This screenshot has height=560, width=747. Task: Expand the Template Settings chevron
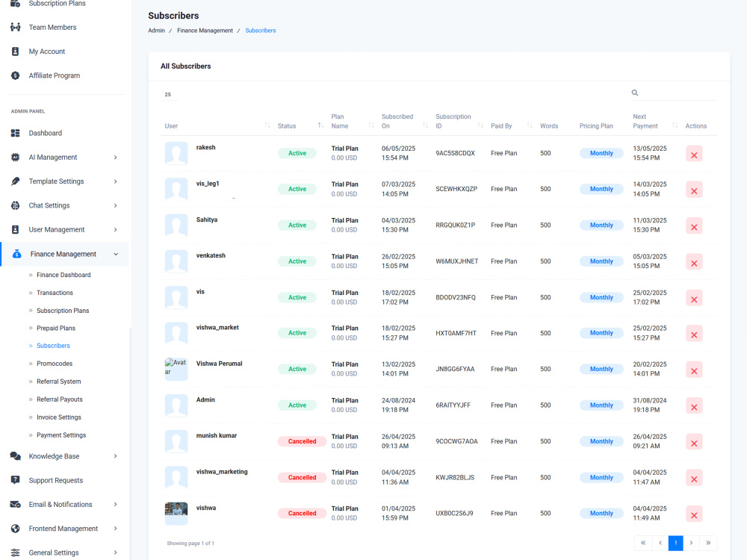click(115, 181)
